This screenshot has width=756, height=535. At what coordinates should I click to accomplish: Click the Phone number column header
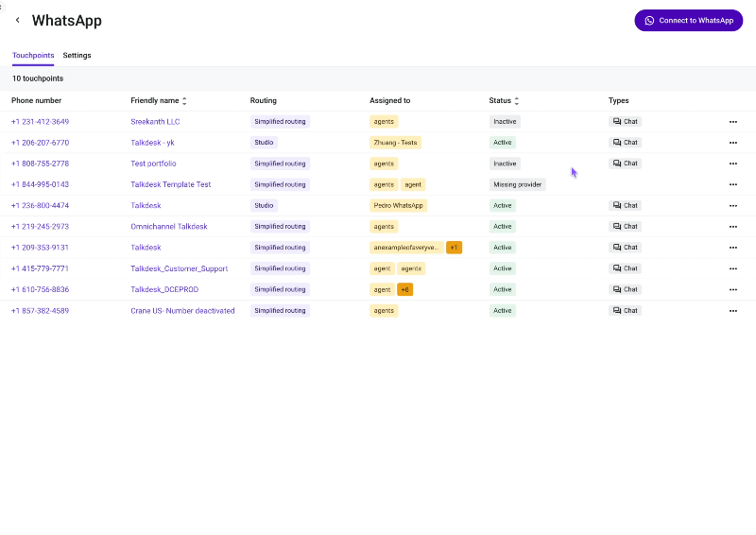36,100
